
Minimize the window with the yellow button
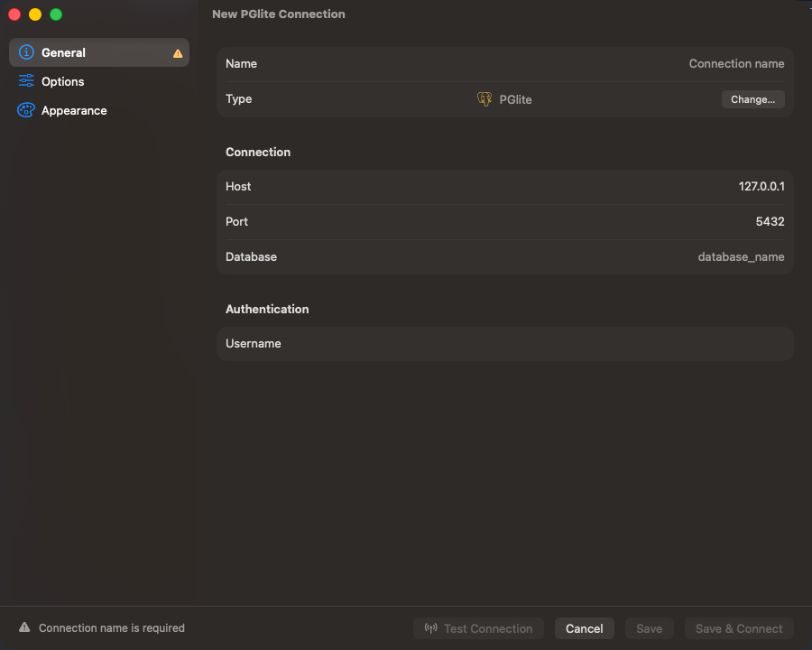(x=35, y=14)
